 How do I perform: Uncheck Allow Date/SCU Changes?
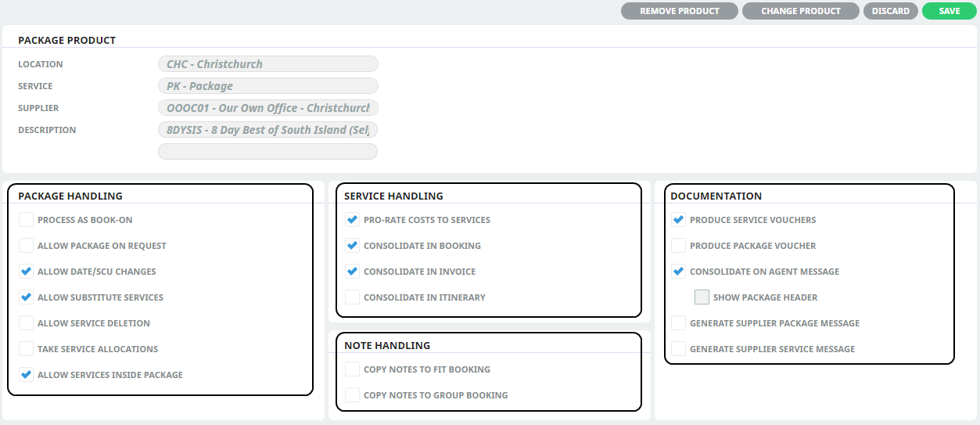[26, 272]
